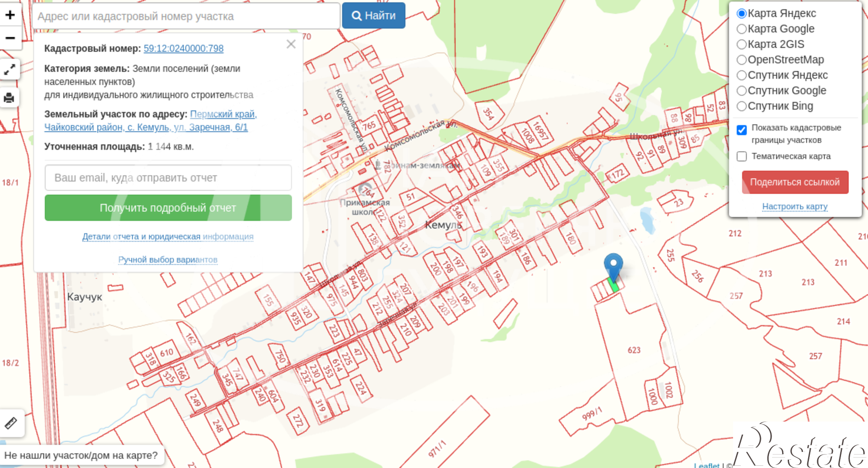Image resolution: width=868 pixels, height=468 pixels.
Task: Click parcel labeled 1002 on map
Action: [x=669, y=389]
